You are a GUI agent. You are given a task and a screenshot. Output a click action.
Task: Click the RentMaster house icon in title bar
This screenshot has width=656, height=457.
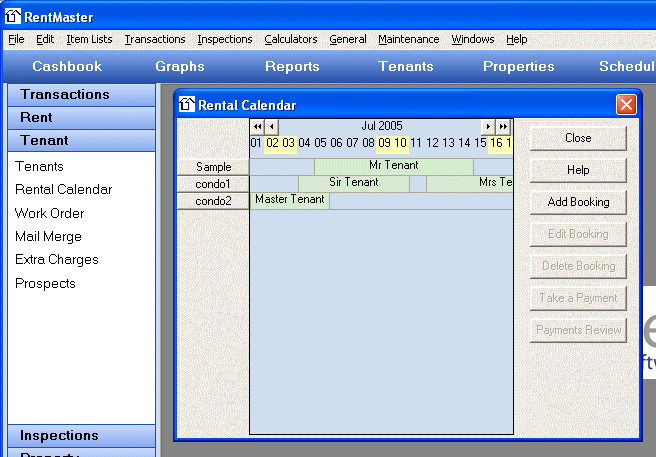pyautogui.click(x=13, y=14)
